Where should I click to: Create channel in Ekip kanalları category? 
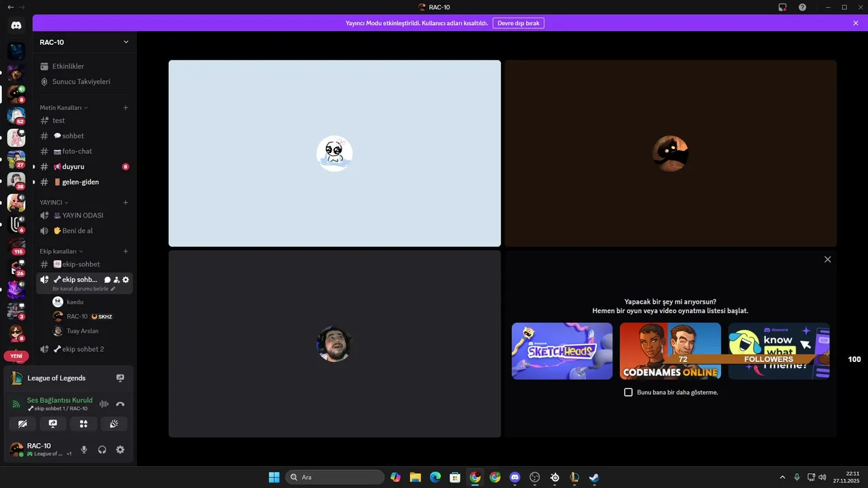pos(125,251)
